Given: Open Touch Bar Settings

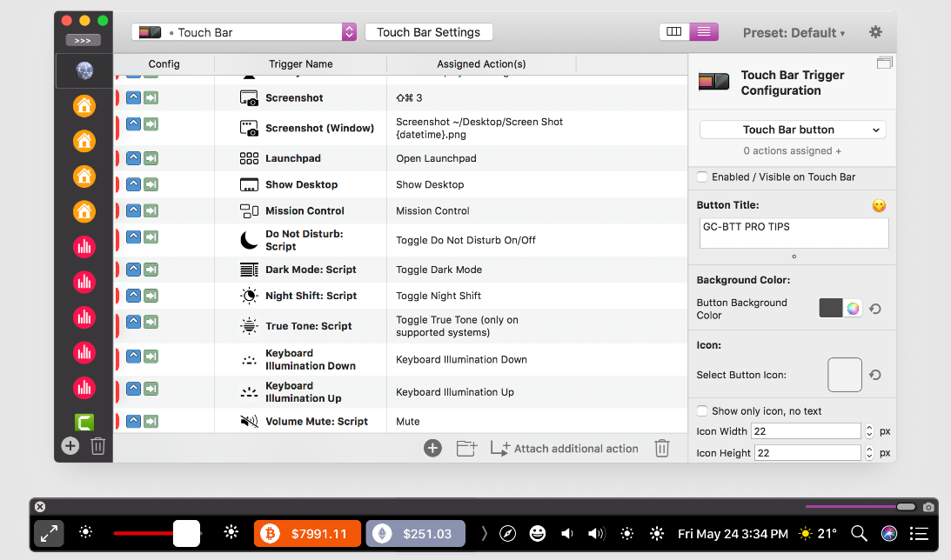Looking at the screenshot, I should [x=429, y=32].
